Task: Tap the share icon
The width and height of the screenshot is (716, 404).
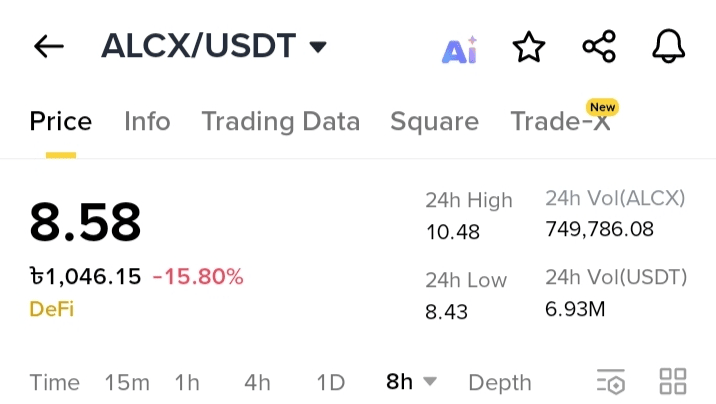Action: click(x=599, y=46)
